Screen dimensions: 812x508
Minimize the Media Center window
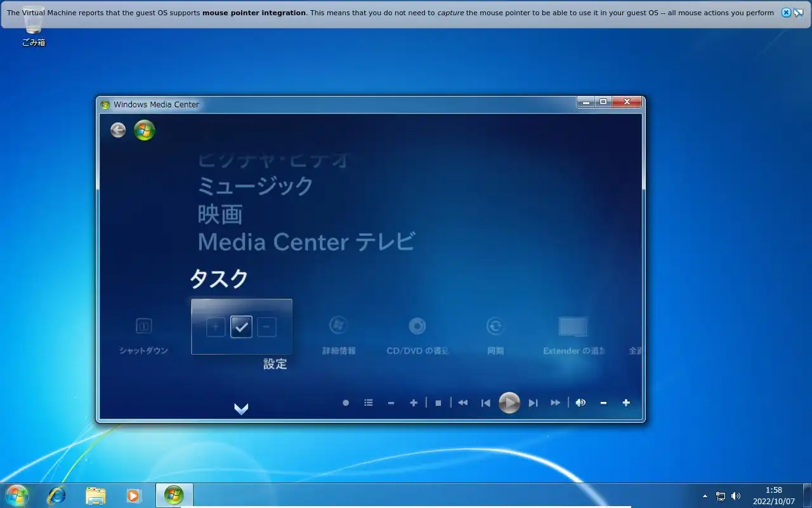(x=586, y=102)
